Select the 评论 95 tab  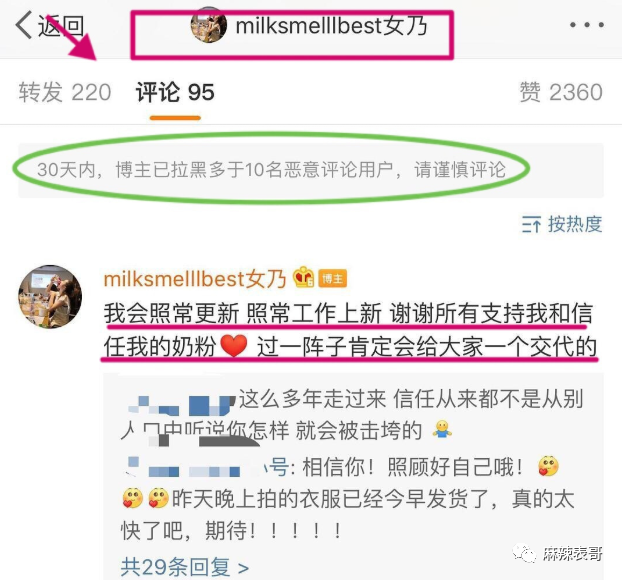click(175, 92)
